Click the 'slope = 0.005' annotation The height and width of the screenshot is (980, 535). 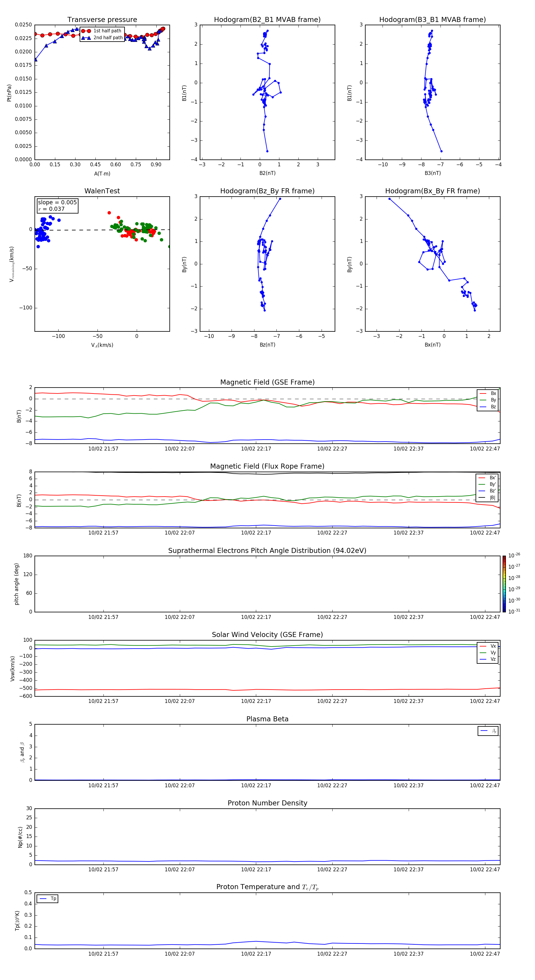tap(57, 203)
